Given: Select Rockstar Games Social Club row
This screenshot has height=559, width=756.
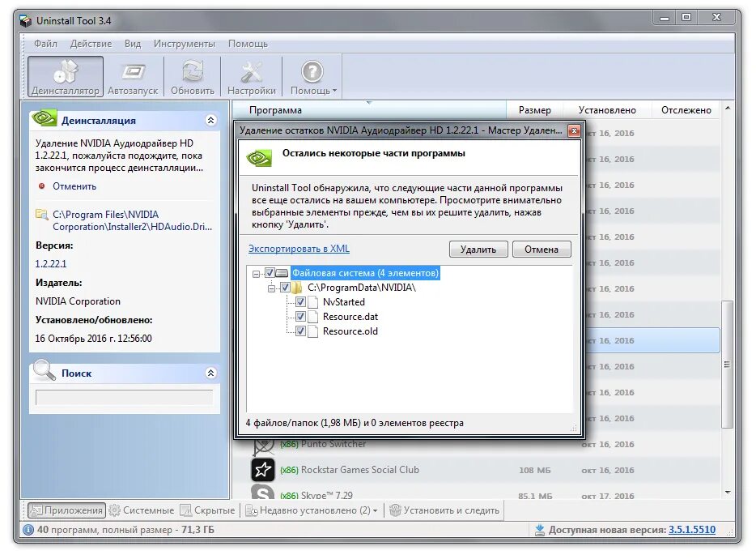Looking at the screenshot, I should click(x=477, y=470).
